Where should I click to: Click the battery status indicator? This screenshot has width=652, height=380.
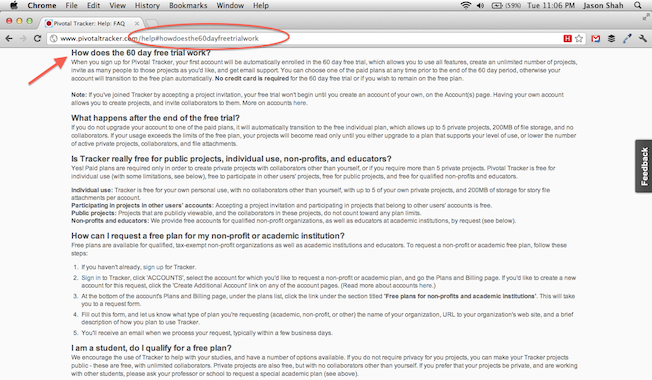click(x=506, y=5)
